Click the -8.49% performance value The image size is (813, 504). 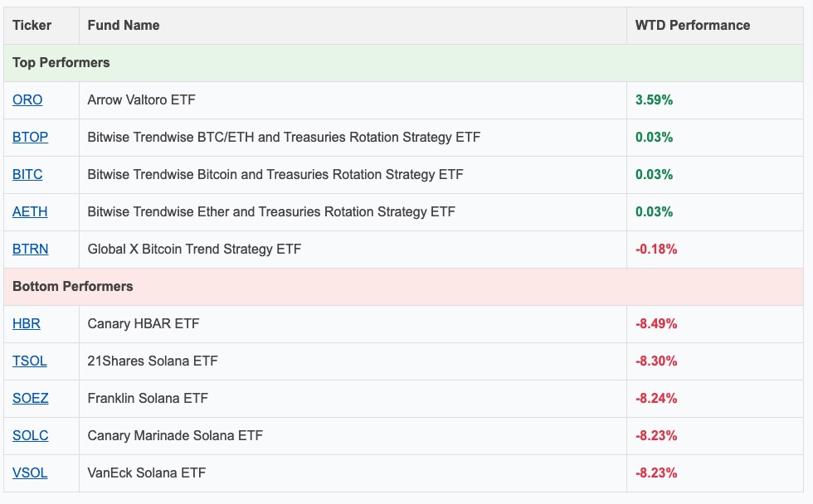pyautogui.click(x=655, y=323)
